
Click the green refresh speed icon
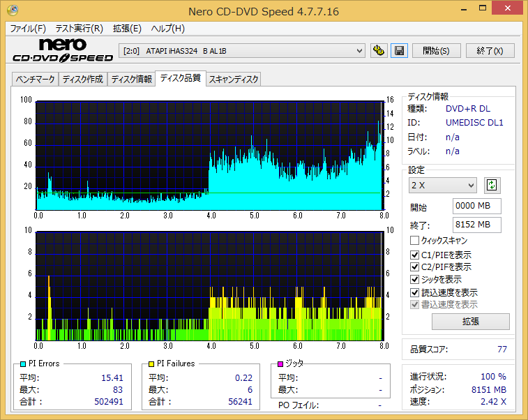click(492, 186)
